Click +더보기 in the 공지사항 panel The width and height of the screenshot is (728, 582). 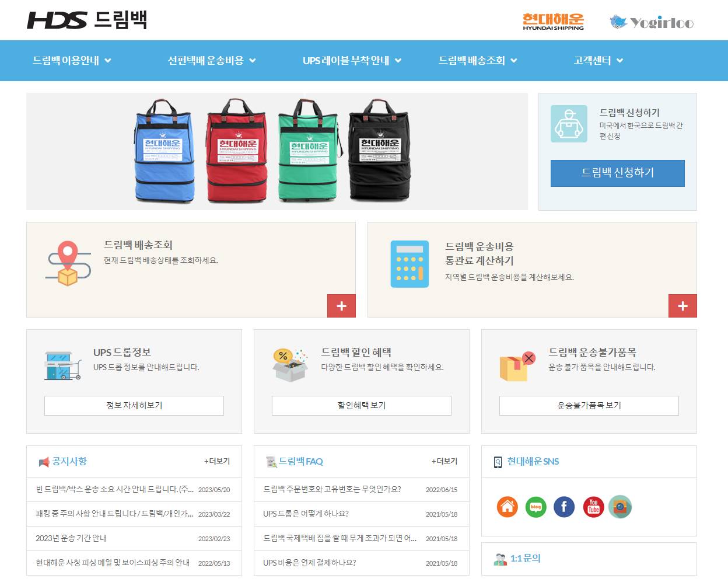click(217, 462)
